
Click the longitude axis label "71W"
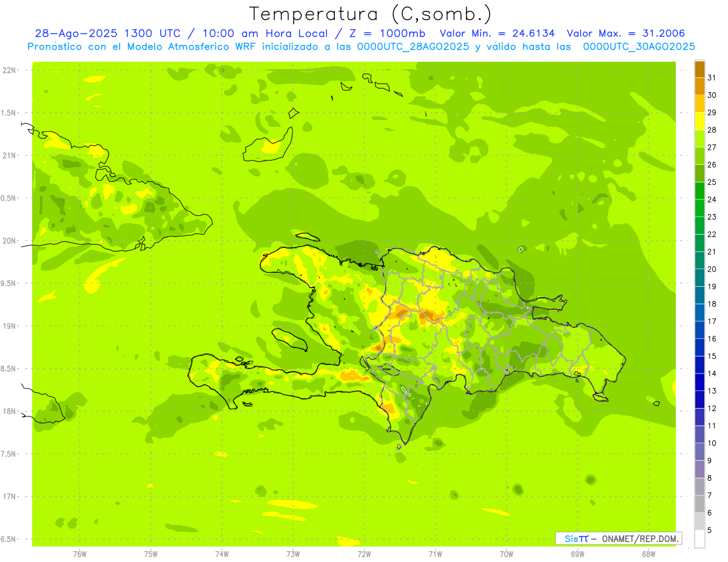click(435, 554)
